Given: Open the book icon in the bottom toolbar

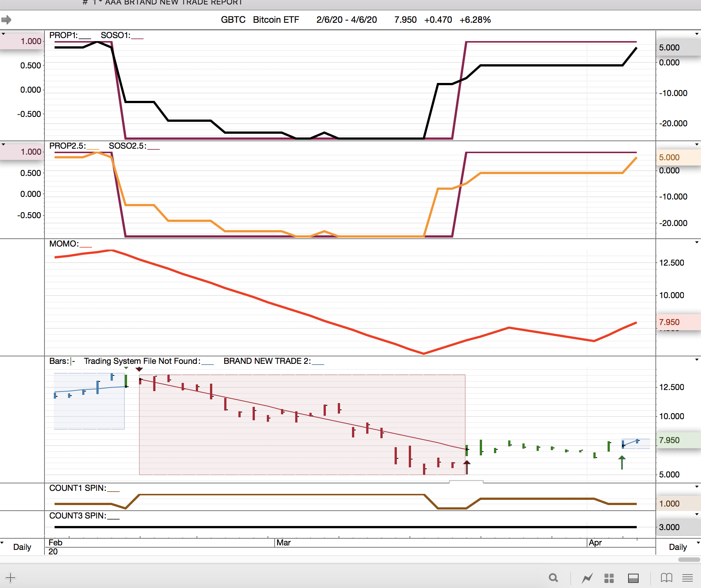Looking at the screenshot, I should (x=666, y=578).
